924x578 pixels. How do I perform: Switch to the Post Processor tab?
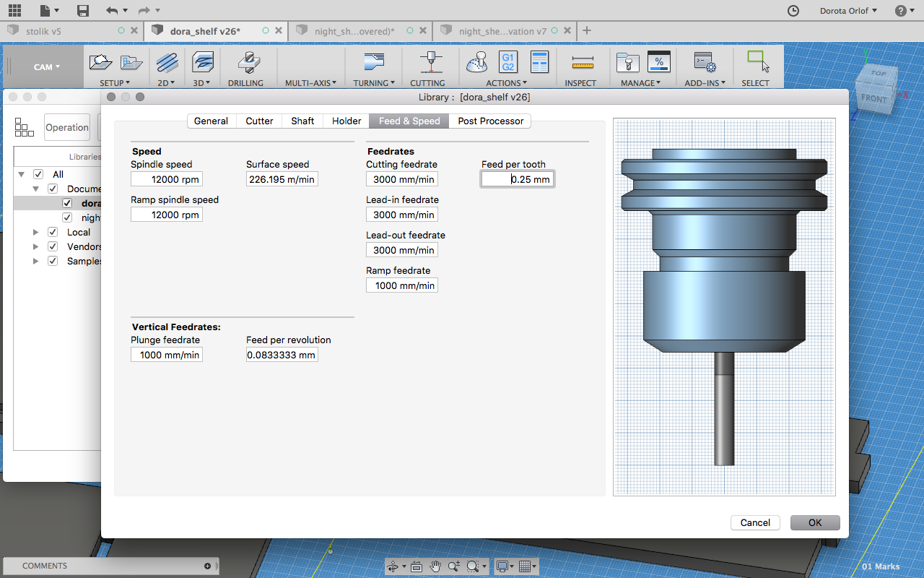coord(490,121)
